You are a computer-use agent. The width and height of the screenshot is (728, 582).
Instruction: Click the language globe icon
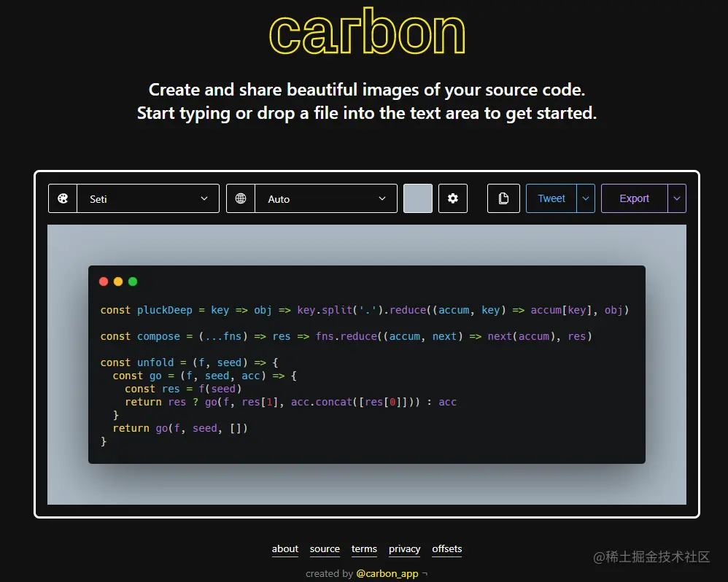[241, 198]
